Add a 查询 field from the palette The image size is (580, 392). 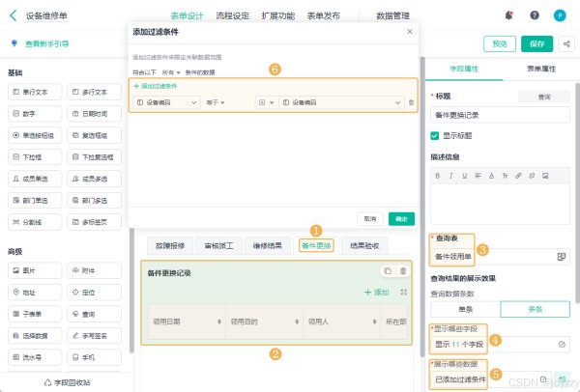[x=94, y=314]
